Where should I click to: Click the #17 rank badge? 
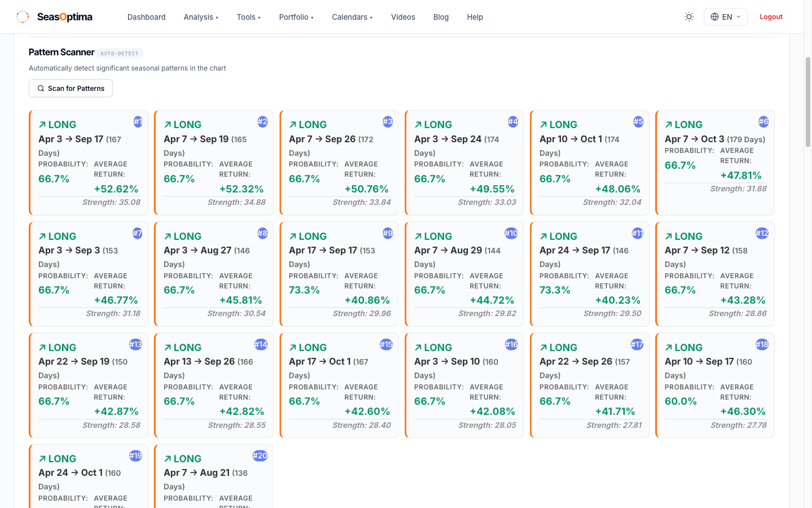(637, 344)
